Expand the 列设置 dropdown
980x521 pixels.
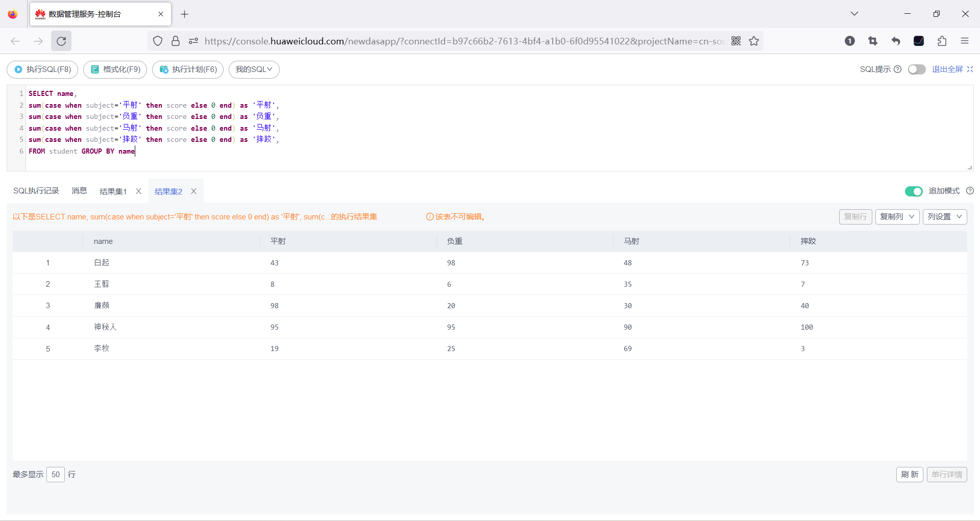[945, 217]
